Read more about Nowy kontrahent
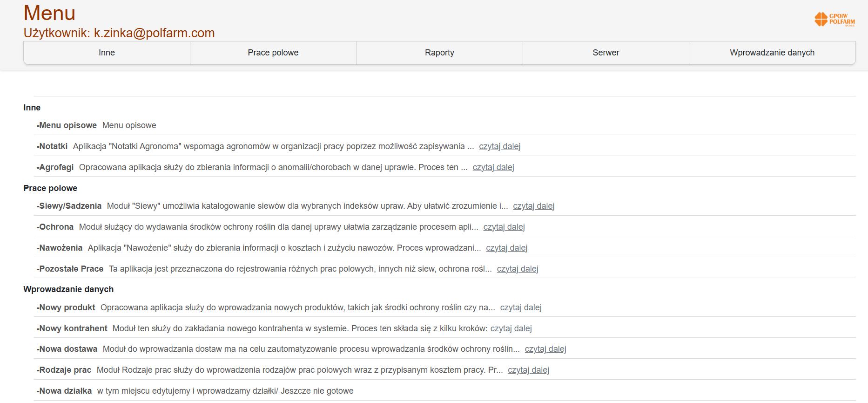This screenshot has height=403, width=868. point(511,328)
